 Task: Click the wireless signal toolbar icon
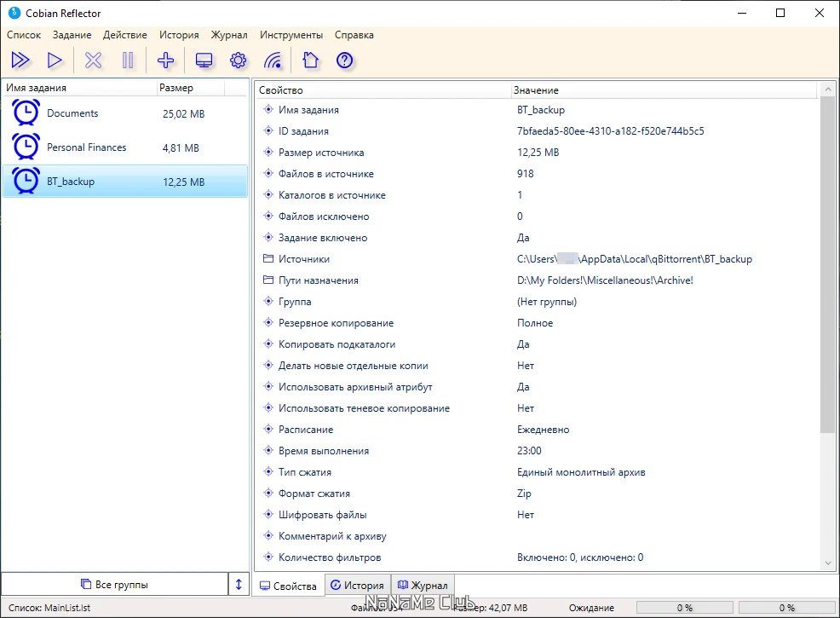click(x=273, y=61)
